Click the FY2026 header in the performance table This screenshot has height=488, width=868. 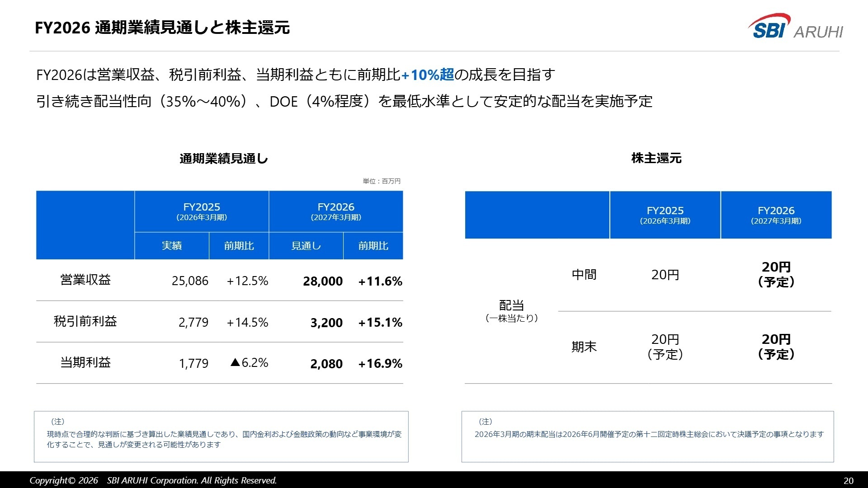point(336,211)
